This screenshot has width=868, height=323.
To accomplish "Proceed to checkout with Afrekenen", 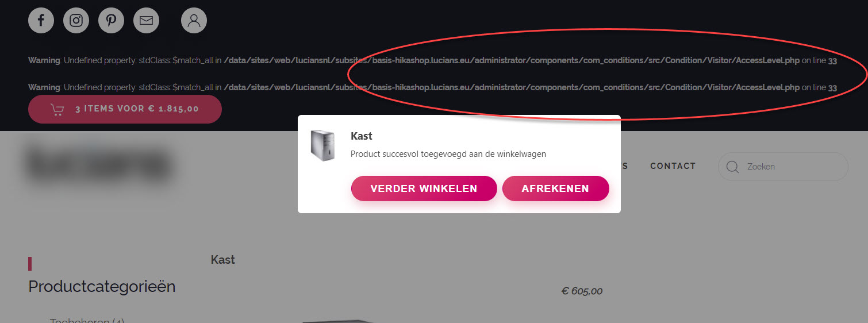I will point(555,189).
